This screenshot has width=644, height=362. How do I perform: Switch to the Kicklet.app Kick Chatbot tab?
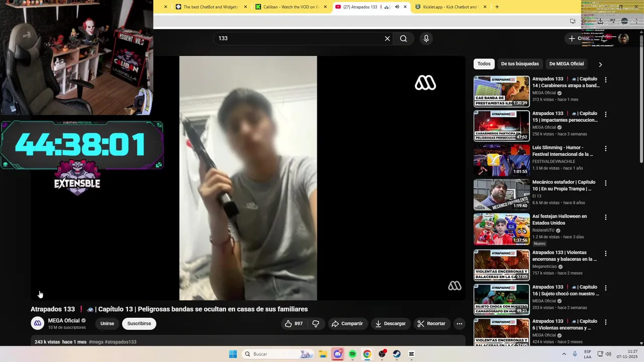point(450,7)
